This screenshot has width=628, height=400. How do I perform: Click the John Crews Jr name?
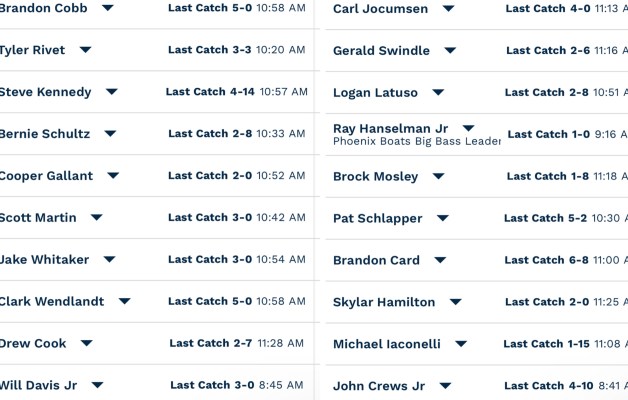click(379, 386)
